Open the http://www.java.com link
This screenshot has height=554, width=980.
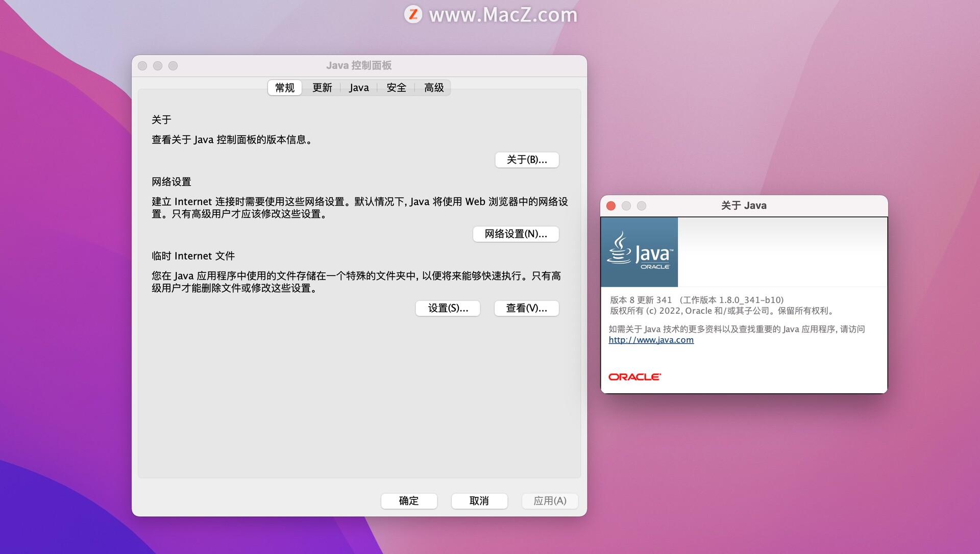pyautogui.click(x=651, y=340)
